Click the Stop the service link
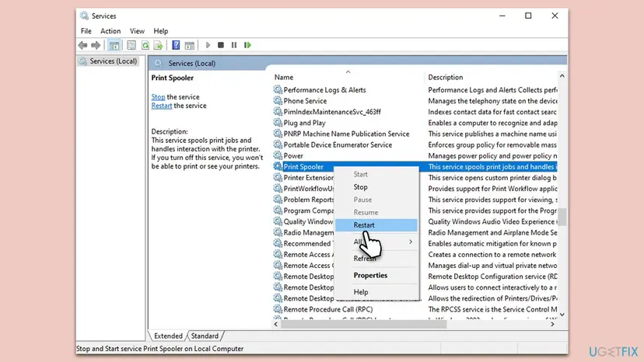The height and width of the screenshot is (362, 644). pos(158,97)
